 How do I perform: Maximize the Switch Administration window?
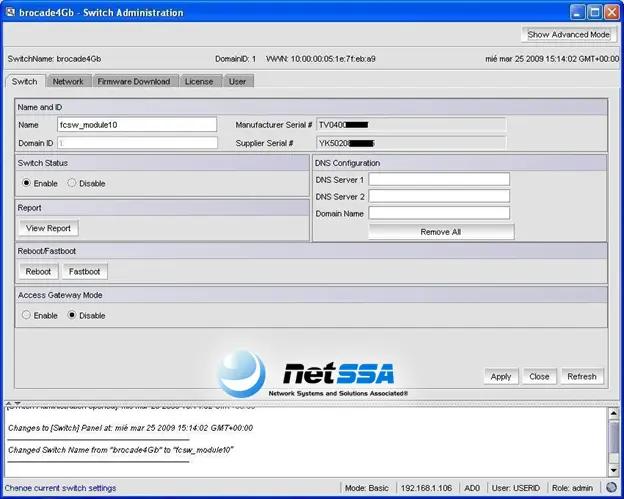coord(595,12)
